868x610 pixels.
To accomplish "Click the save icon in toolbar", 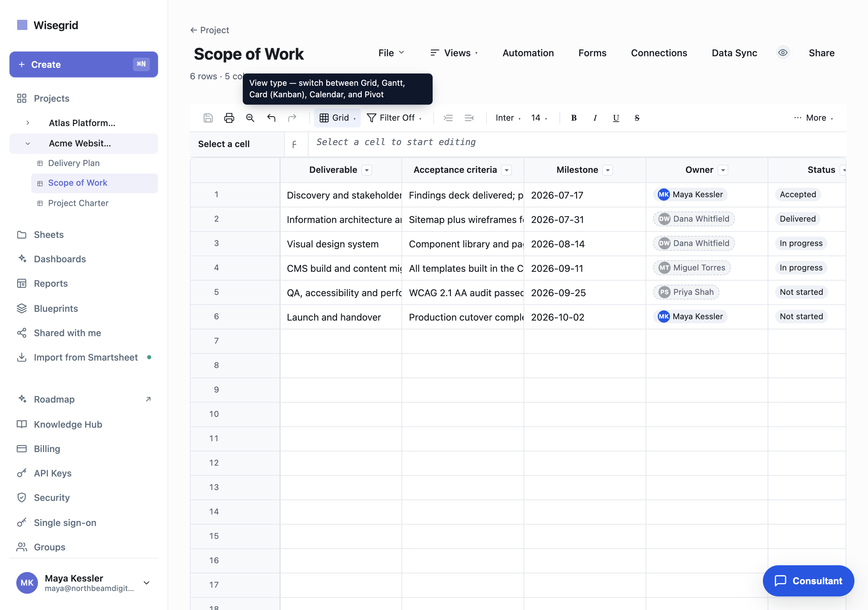I will click(208, 118).
